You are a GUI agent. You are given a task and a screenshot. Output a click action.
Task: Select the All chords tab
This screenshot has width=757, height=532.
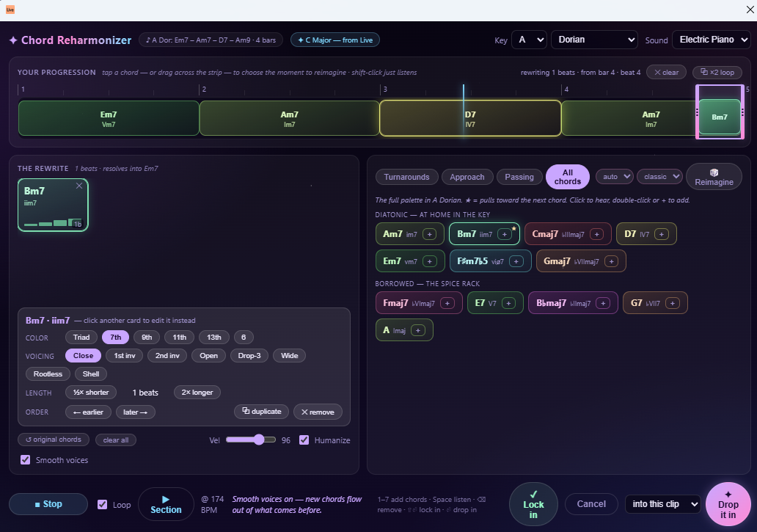coord(567,177)
